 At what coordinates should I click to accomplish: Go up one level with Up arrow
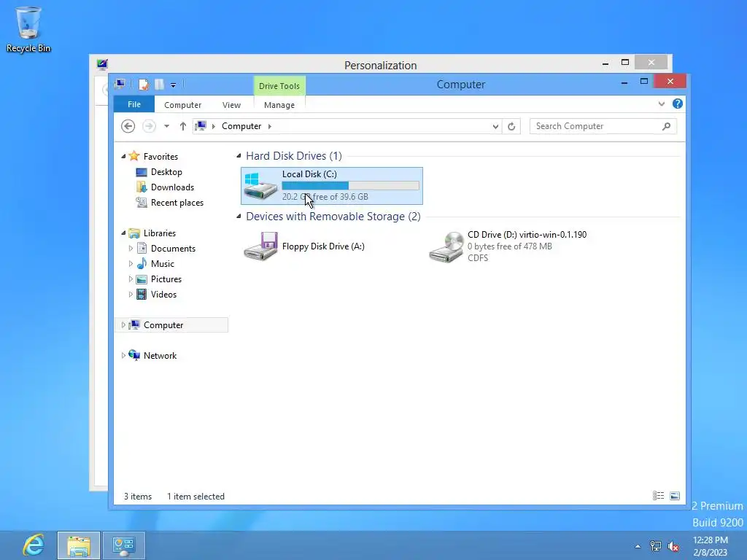pyautogui.click(x=183, y=126)
